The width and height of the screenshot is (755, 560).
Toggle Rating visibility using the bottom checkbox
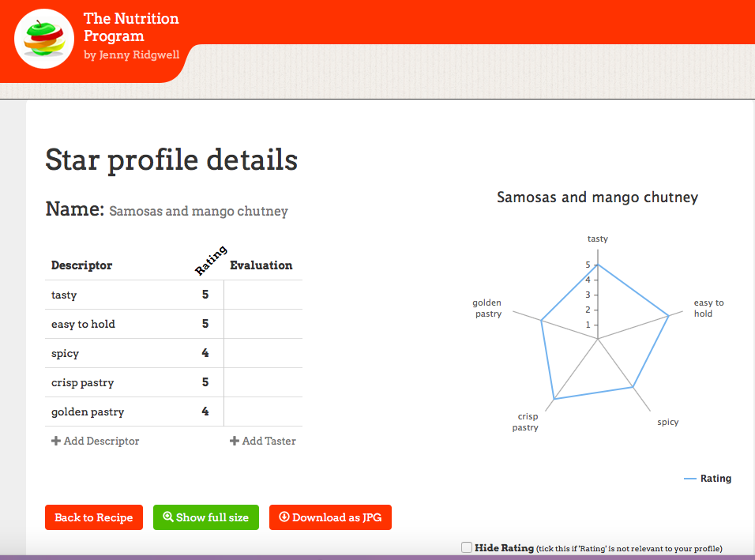pos(466,547)
